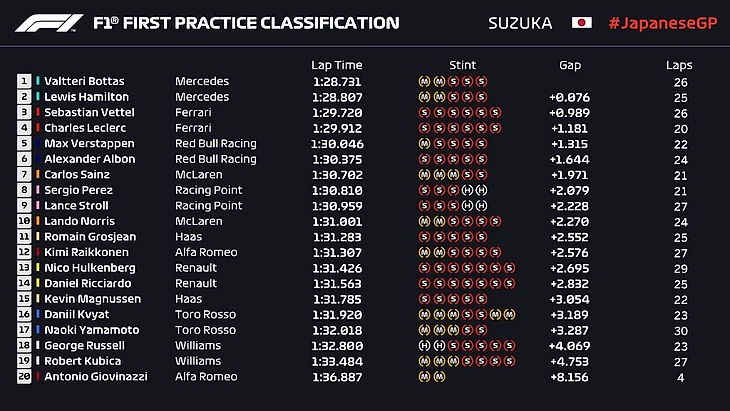
Task: Click the position 1 number box
Action: pyautogui.click(x=24, y=81)
